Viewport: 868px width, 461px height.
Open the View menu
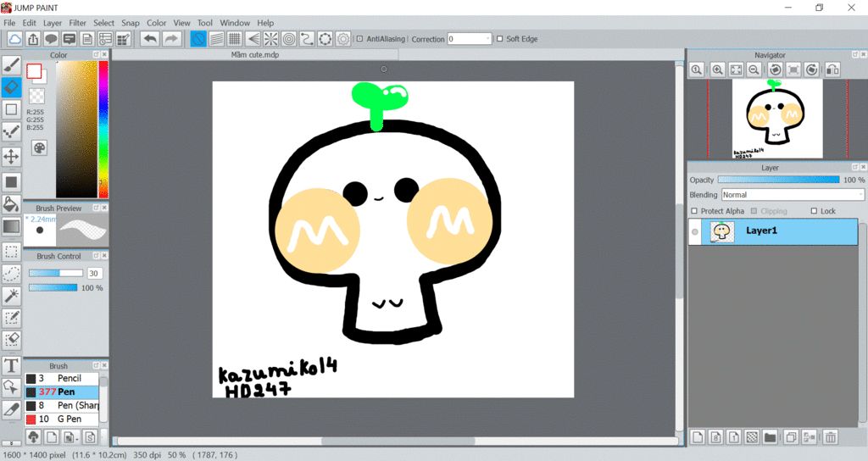click(181, 23)
